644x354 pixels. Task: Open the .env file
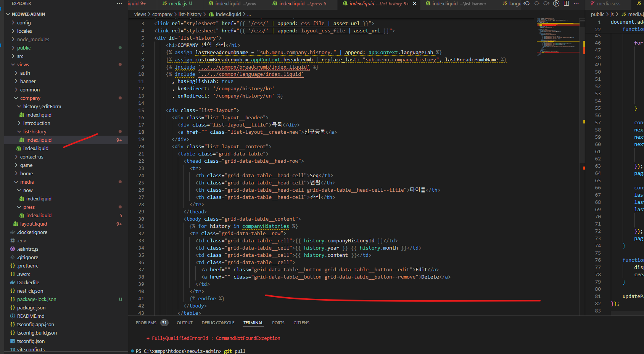coord(66,240)
